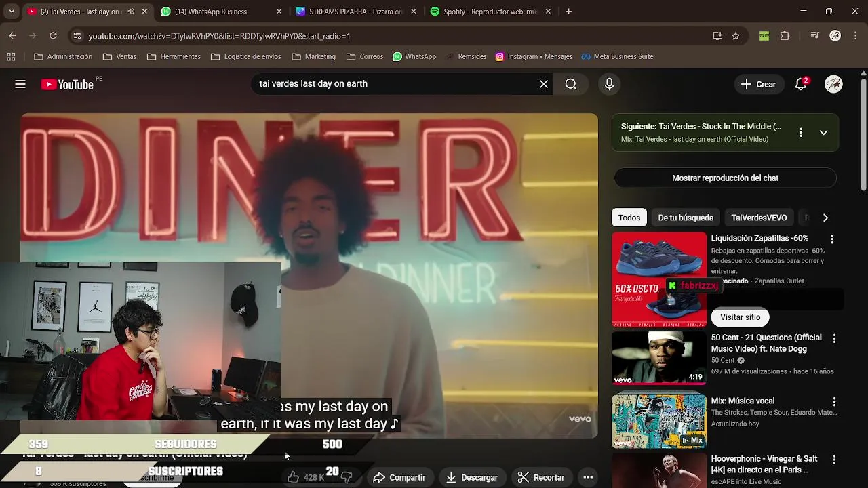
Task: Open the tab search dropdown arrow
Action: point(12,12)
